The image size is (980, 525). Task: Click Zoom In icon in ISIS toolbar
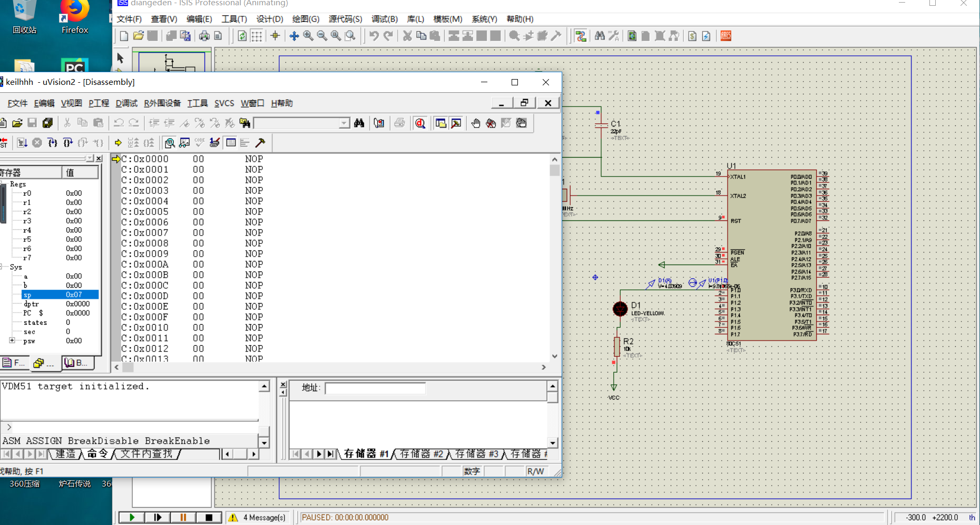coord(308,36)
